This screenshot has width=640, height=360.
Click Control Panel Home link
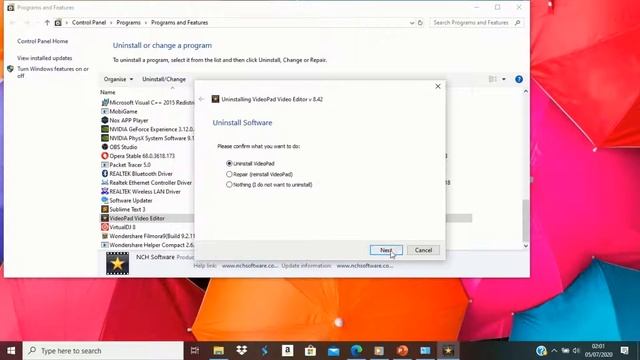[42, 41]
